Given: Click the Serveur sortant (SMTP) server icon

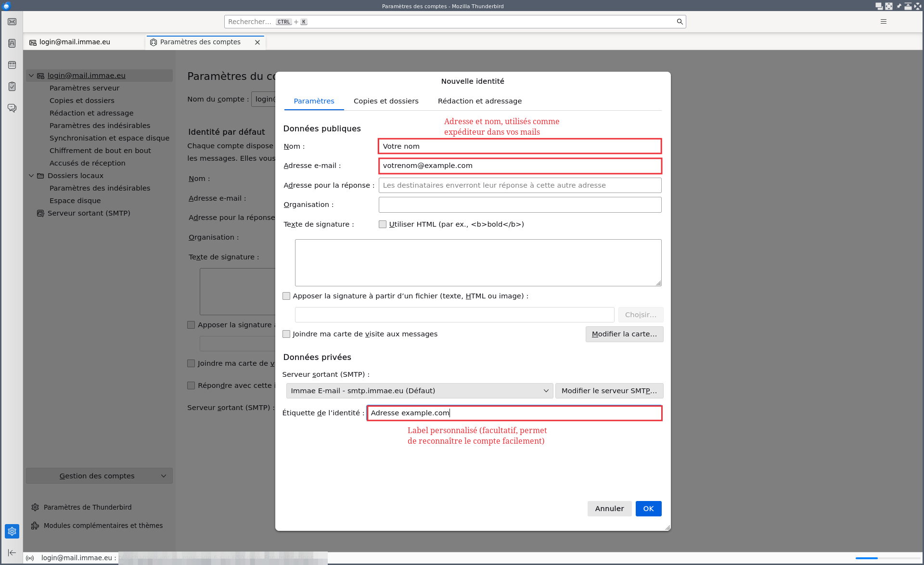Looking at the screenshot, I should (x=40, y=213).
